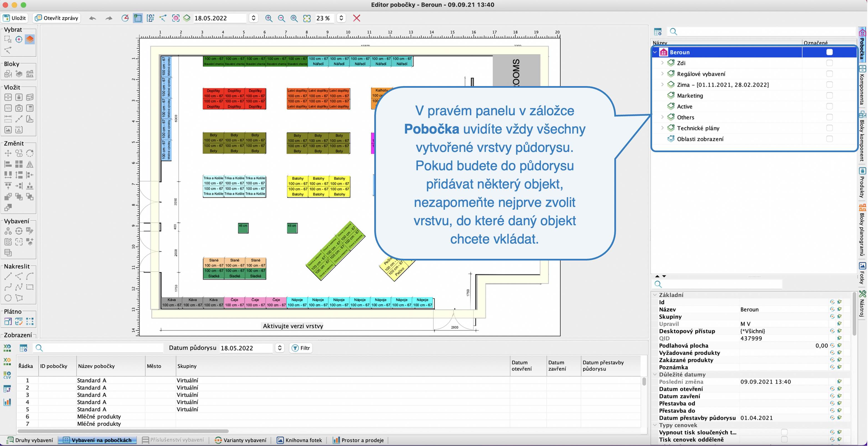This screenshot has width=868, height=446.
Task: Click the layers icon beside the toolbar date
Action: 187,18
